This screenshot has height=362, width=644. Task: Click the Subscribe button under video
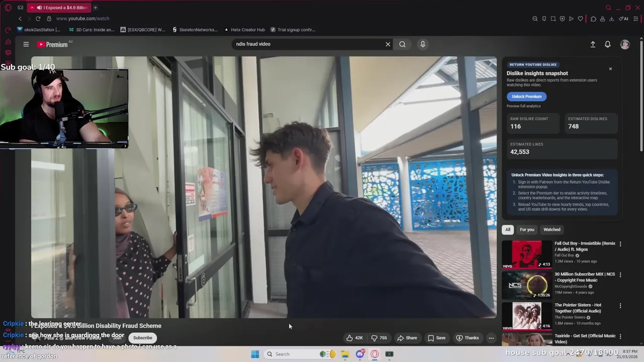pos(142,338)
